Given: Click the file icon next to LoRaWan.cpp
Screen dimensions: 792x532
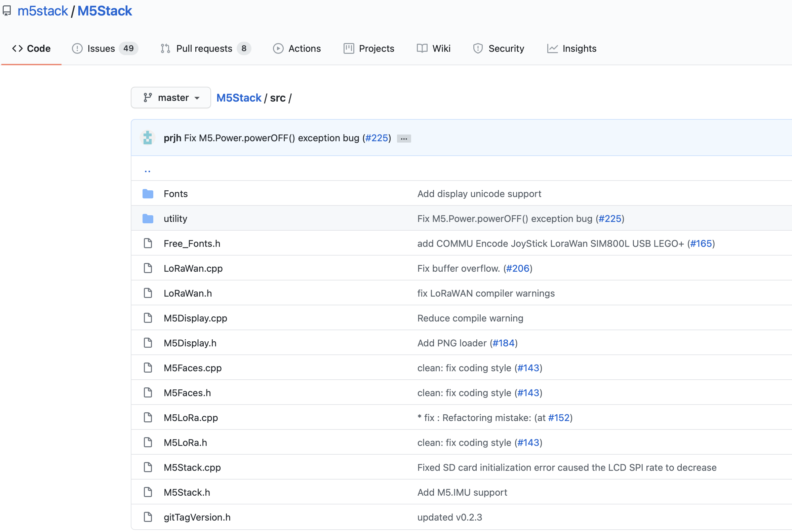Looking at the screenshot, I should click(148, 268).
